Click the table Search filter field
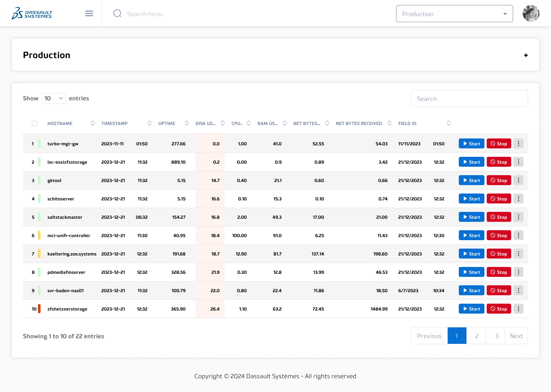This screenshot has height=392, width=551. pyautogui.click(x=469, y=99)
